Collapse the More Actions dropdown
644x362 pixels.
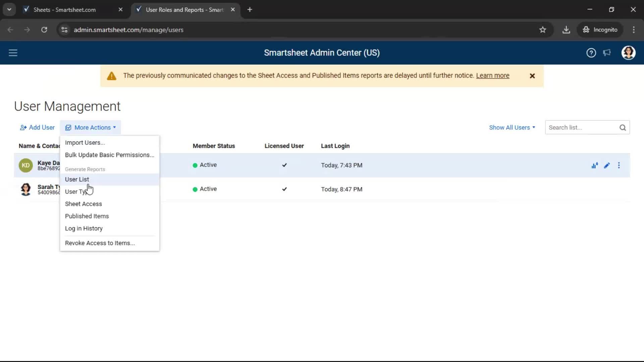coord(91,128)
